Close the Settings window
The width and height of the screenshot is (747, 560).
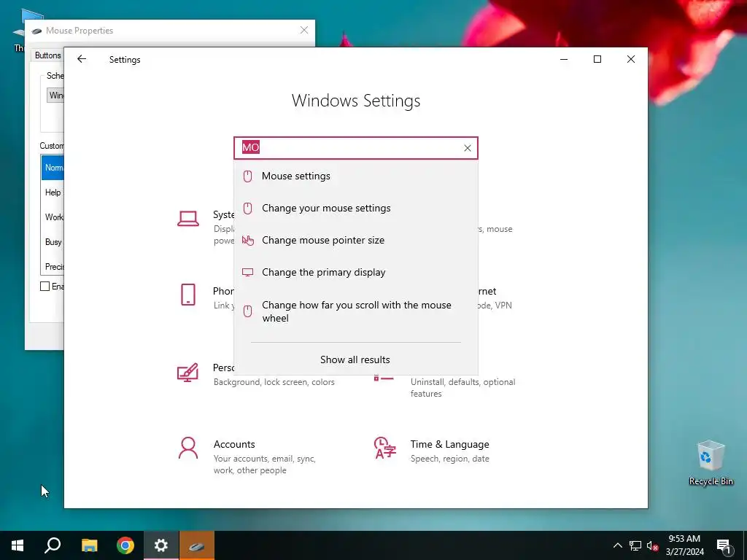click(x=631, y=59)
